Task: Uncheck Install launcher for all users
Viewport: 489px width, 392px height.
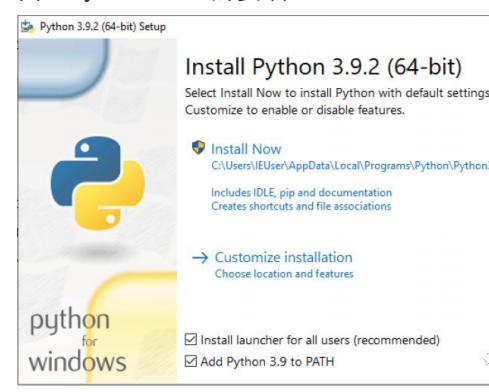Action: click(191, 340)
